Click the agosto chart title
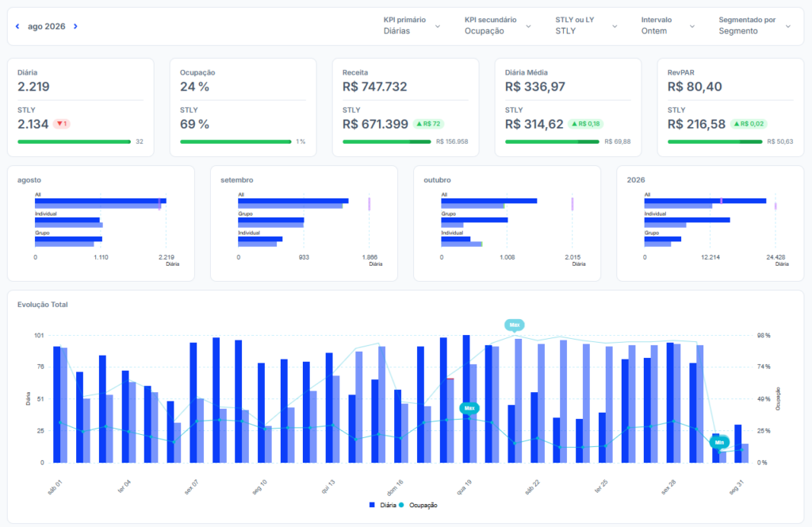 point(29,180)
